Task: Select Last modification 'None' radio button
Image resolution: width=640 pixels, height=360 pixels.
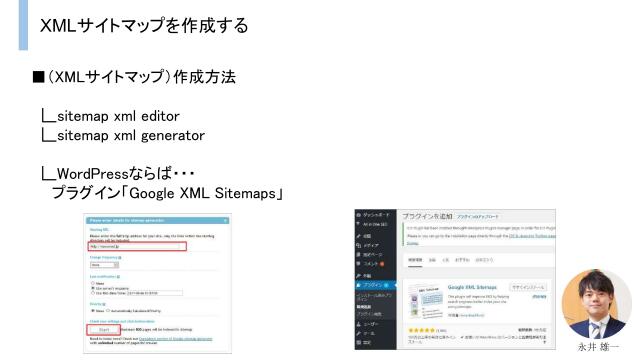Action: [93, 283]
